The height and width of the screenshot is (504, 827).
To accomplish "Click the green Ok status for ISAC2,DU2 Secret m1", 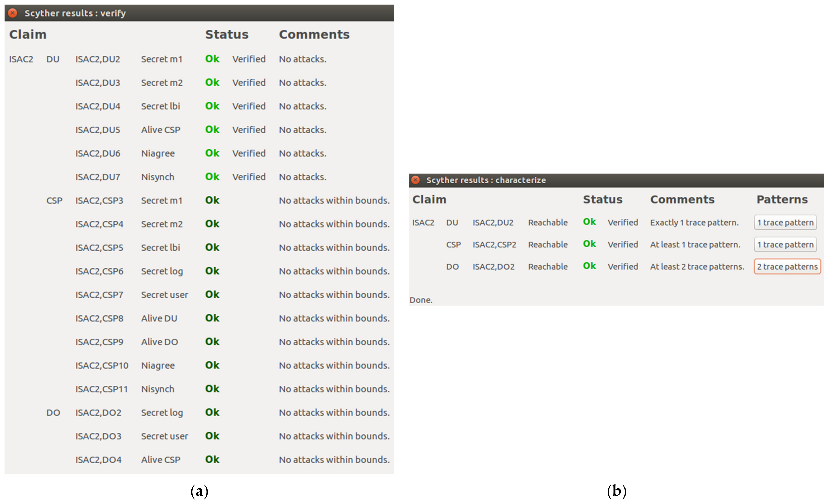I will (212, 59).
